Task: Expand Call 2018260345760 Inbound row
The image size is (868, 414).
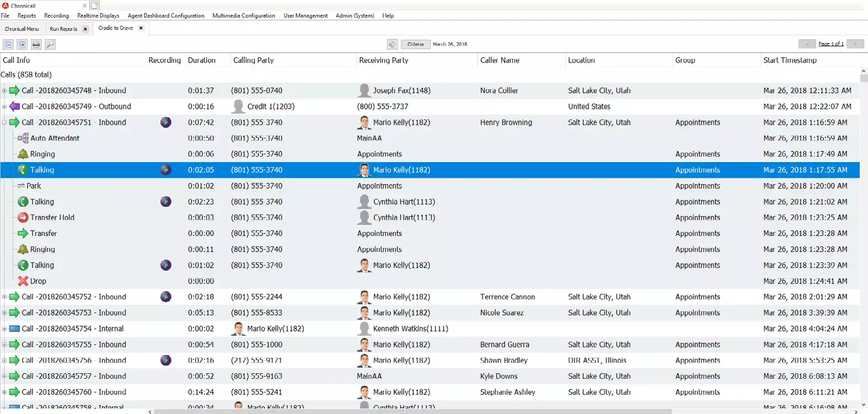Action: point(4,392)
